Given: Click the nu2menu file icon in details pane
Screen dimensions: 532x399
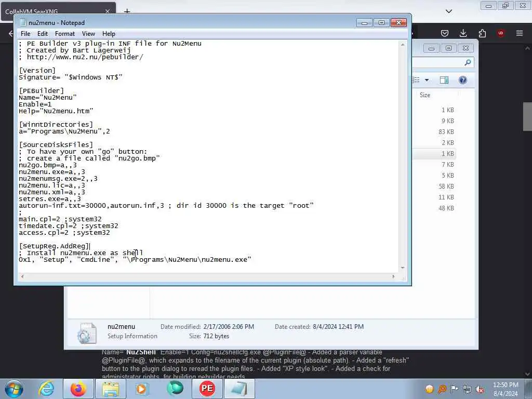Looking at the screenshot, I should (87, 332).
